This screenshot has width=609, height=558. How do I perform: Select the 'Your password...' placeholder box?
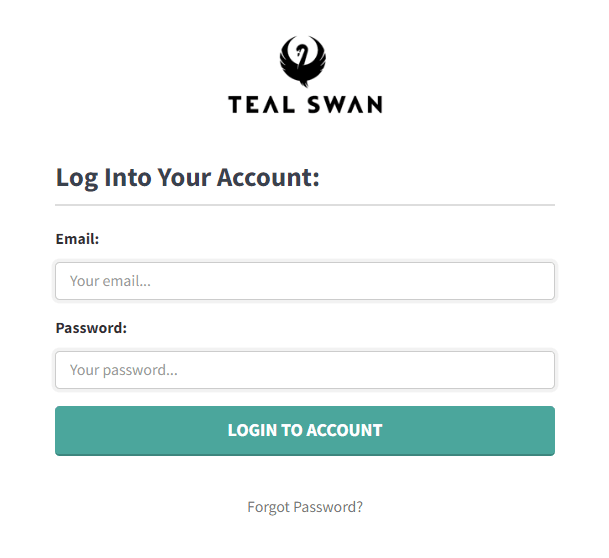(x=305, y=370)
